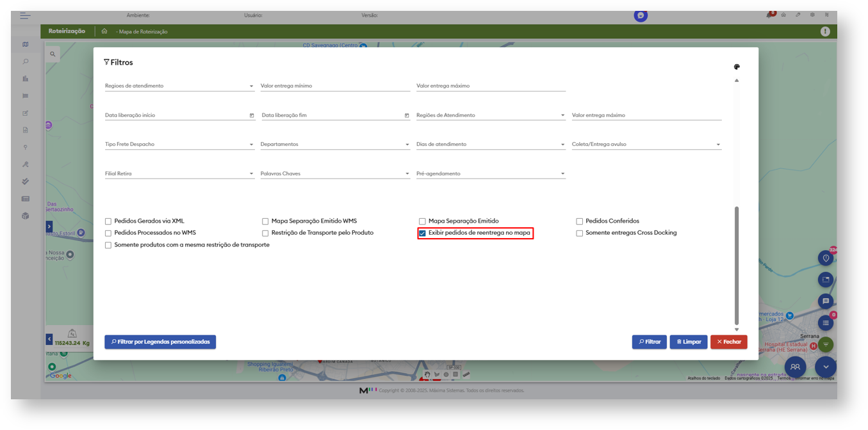Click the filter dialog vertical scrollbar
Screen dimensions: 868x430
pyautogui.click(x=737, y=266)
